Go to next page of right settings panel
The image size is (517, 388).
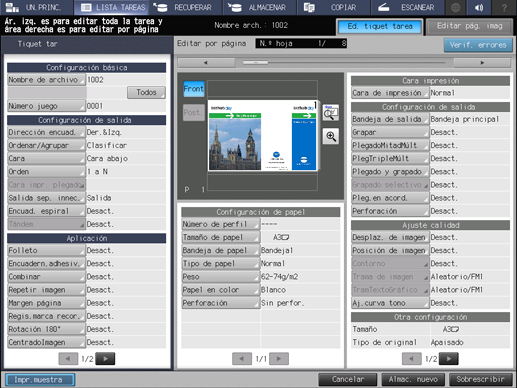point(449,359)
